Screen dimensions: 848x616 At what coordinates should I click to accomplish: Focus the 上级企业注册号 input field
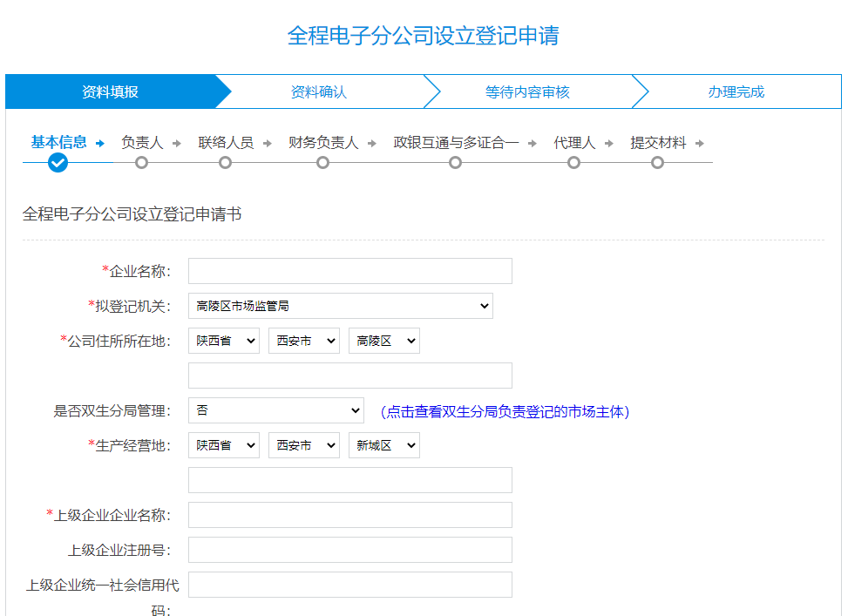(349, 550)
